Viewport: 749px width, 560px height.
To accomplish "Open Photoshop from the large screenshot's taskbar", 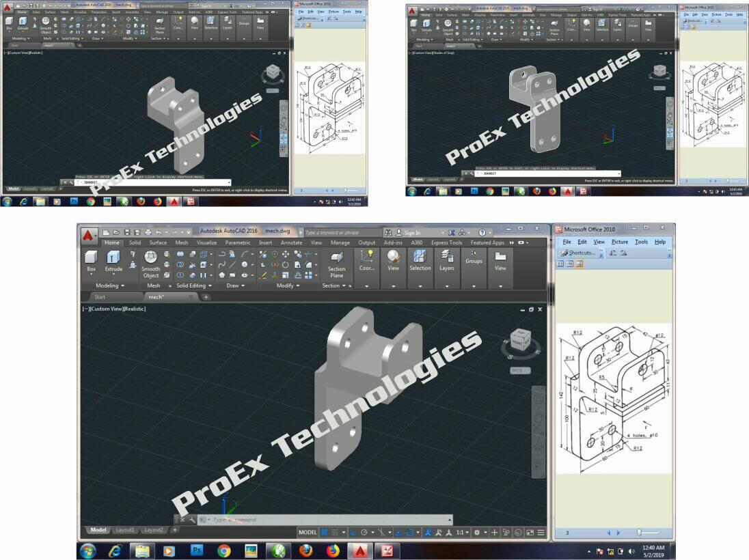I will tap(196, 550).
